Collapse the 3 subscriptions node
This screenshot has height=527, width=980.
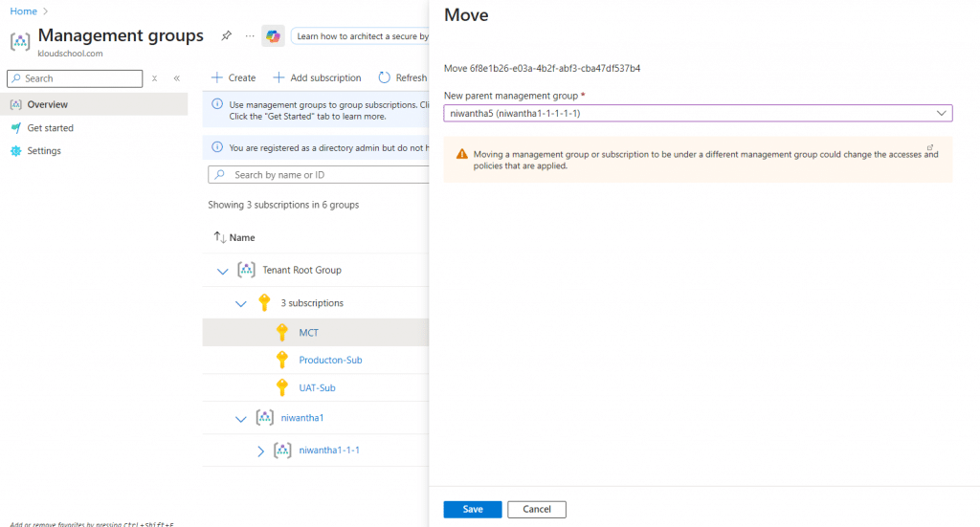pyautogui.click(x=241, y=304)
